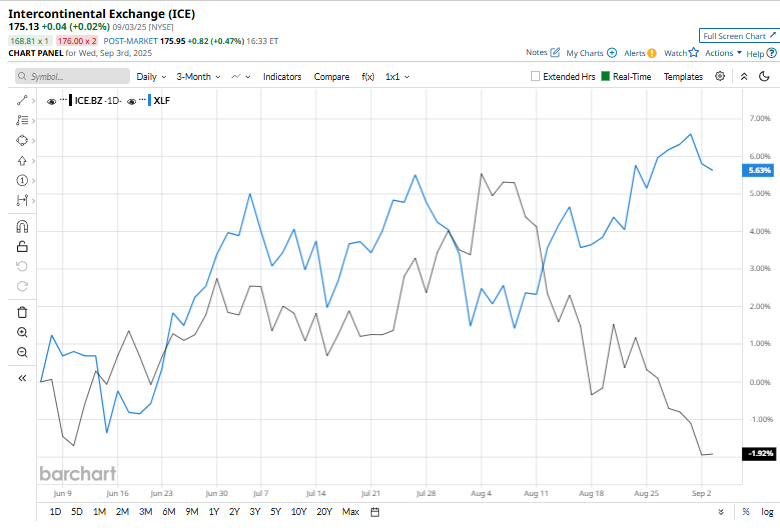
Task: Enable Extended Hrs checkbox
Action: (x=535, y=76)
